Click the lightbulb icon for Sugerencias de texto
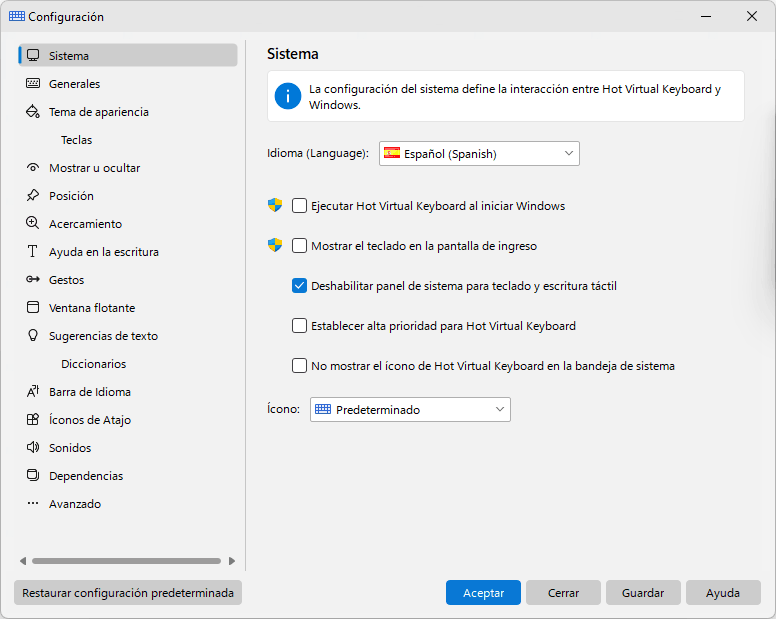The width and height of the screenshot is (776, 619). [33, 335]
